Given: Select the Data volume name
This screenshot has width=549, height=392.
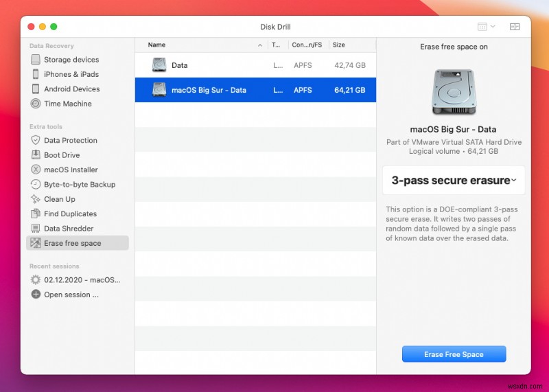Looking at the screenshot, I should pyautogui.click(x=180, y=65).
